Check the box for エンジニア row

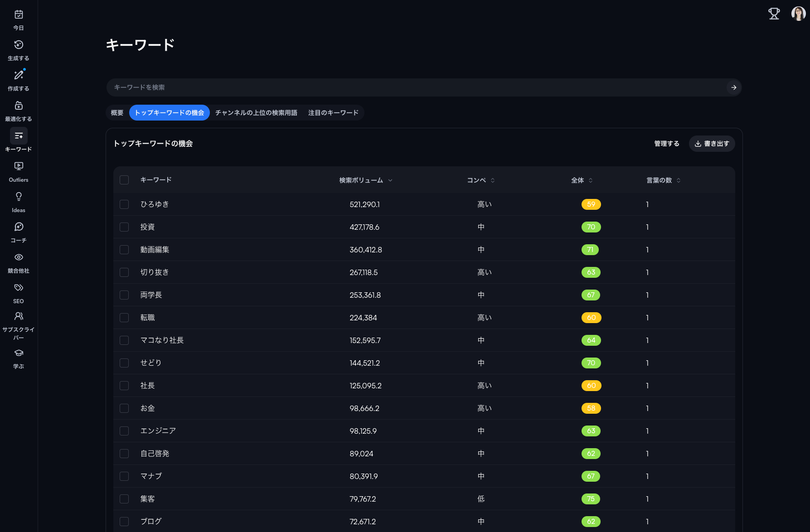124,431
